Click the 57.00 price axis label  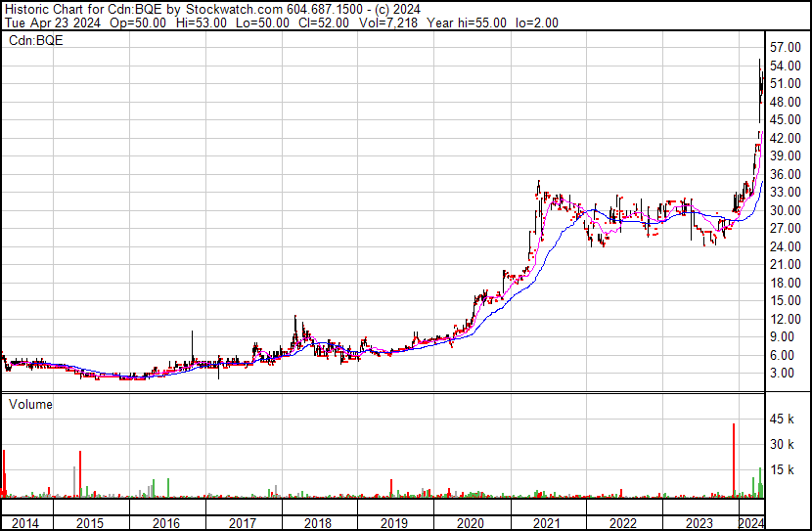[x=786, y=47]
